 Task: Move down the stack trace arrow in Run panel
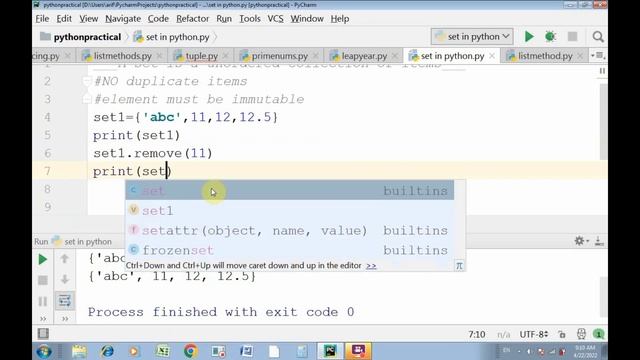pyautogui.click(x=64, y=280)
